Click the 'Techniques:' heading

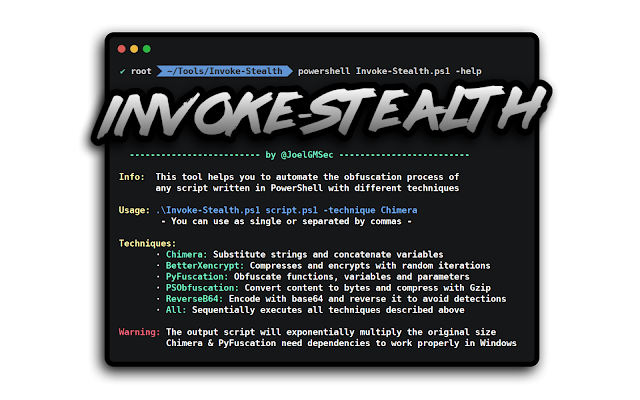click(x=147, y=243)
